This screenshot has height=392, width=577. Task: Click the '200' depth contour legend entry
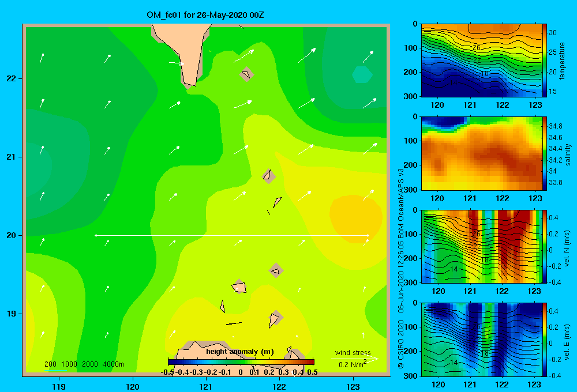[50, 364]
